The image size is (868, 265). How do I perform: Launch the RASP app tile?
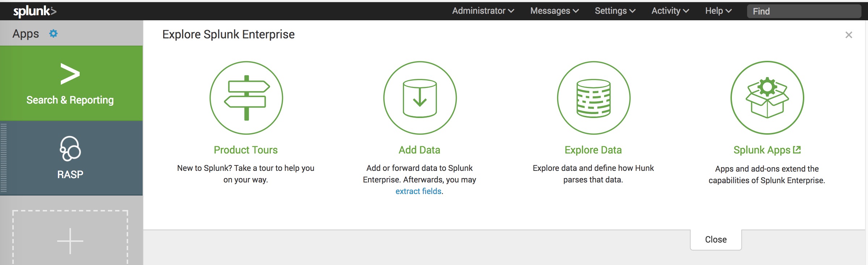[x=71, y=158]
